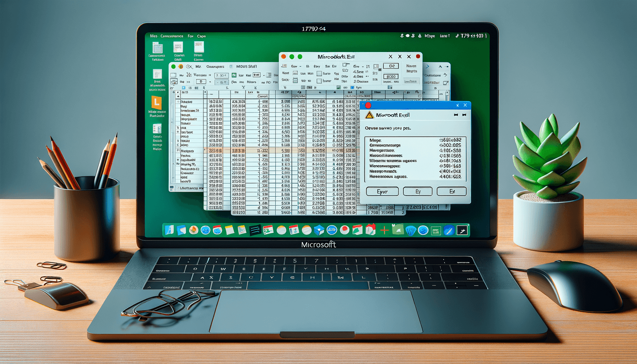Click the red plus dock icon

[384, 230]
